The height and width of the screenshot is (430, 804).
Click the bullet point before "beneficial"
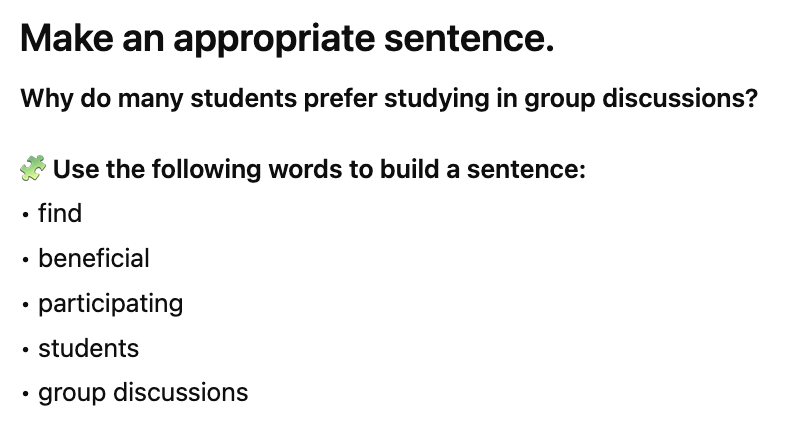(x=24, y=259)
